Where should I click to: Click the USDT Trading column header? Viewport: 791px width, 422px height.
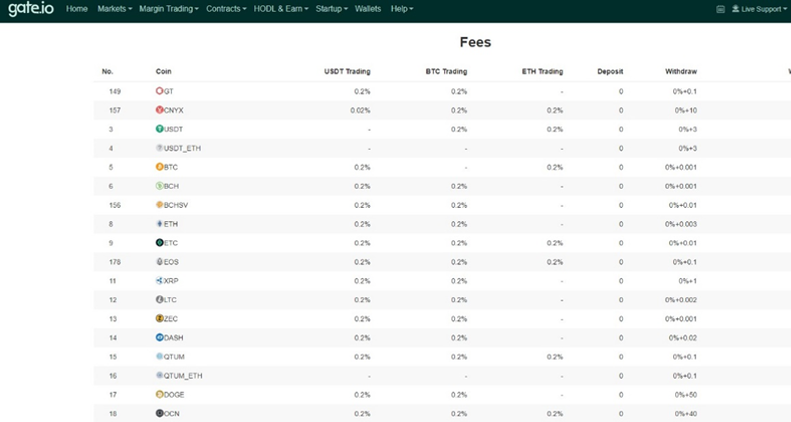pyautogui.click(x=347, y=72)
